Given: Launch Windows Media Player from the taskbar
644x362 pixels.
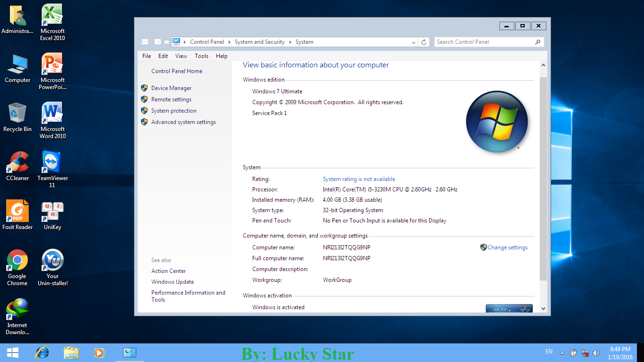Looking at the screenshot, I should pyautogui.click(x=99, y=352).
